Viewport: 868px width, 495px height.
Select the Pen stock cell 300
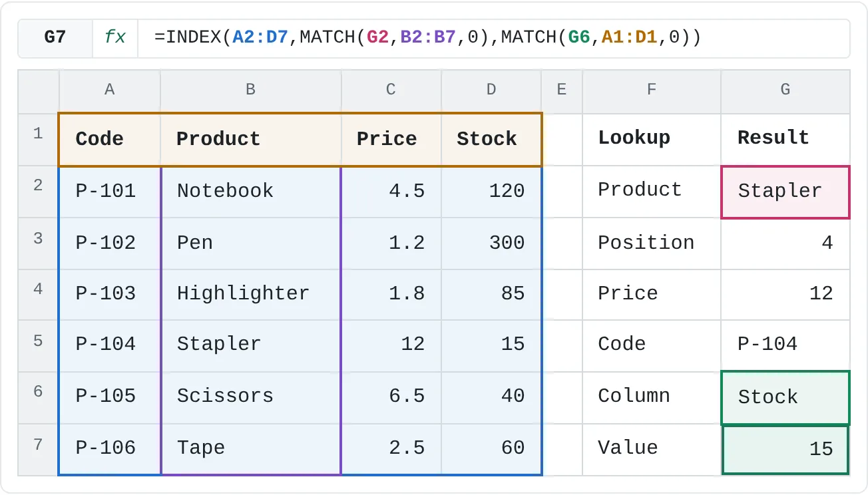point(491,242)
